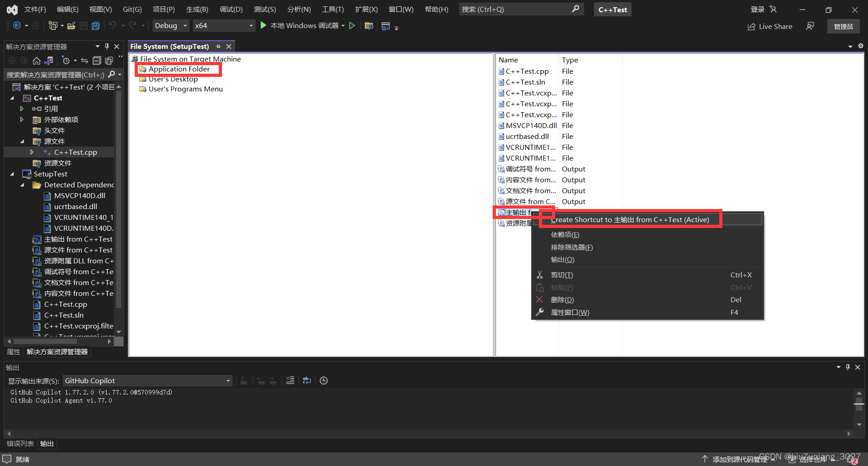Collapse the SetupTest project node
The height and width of the screenshot is (466, 868).
tap(12, 174)
